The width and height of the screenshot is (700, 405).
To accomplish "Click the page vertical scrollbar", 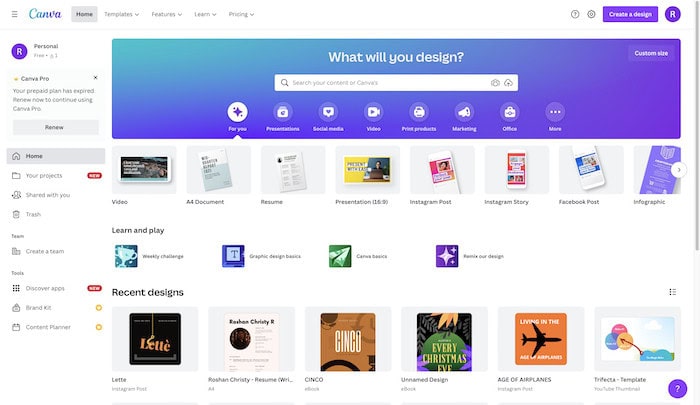I will [x=697, y=125].
